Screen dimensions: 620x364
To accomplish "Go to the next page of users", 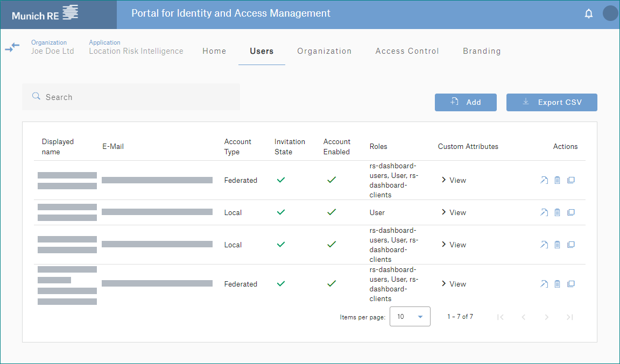I will (x=546, y=317).
